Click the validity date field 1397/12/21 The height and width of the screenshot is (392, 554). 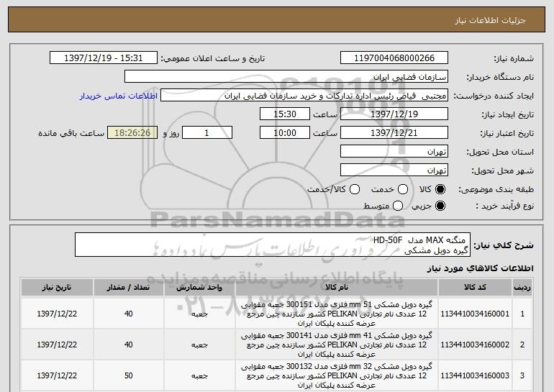(x=394, y=133)
